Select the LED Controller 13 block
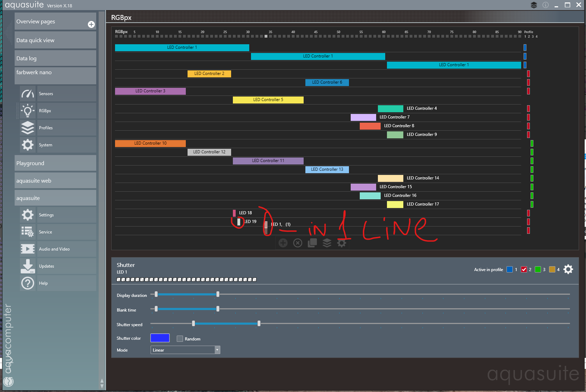 click(327, 169)
